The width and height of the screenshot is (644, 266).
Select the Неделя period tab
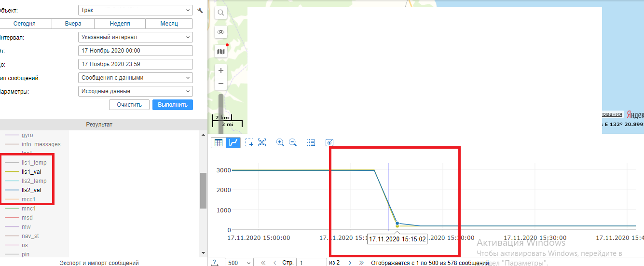tap(120, 24)
